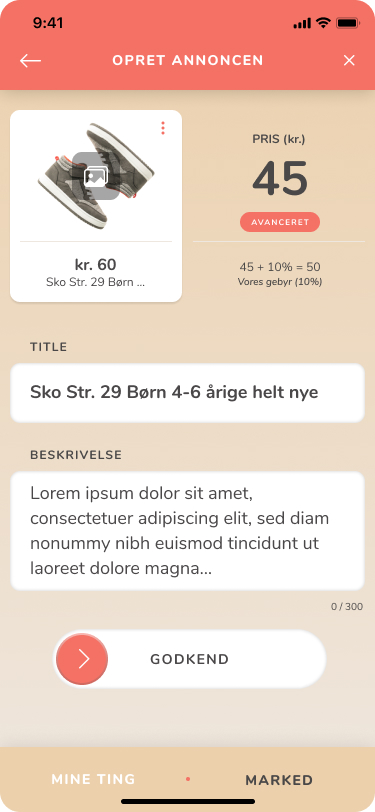Open three-dot menu on shoe card
Viewport: 375px width, 812px height.
click(x=163, y=128)
